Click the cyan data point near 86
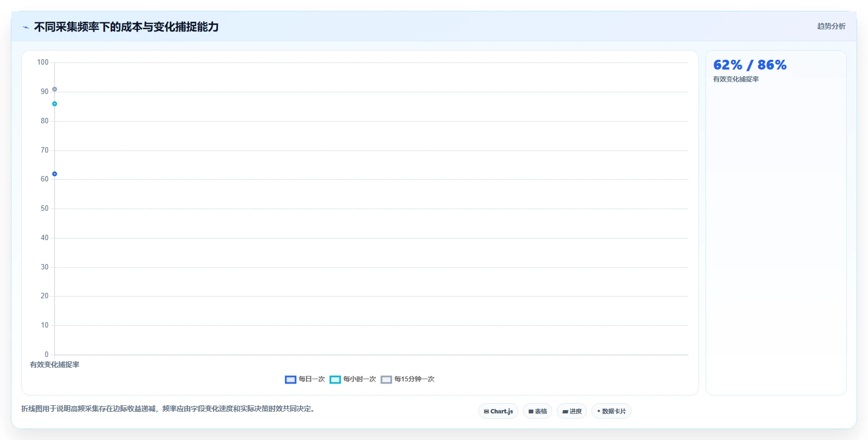 click(54, 104)
